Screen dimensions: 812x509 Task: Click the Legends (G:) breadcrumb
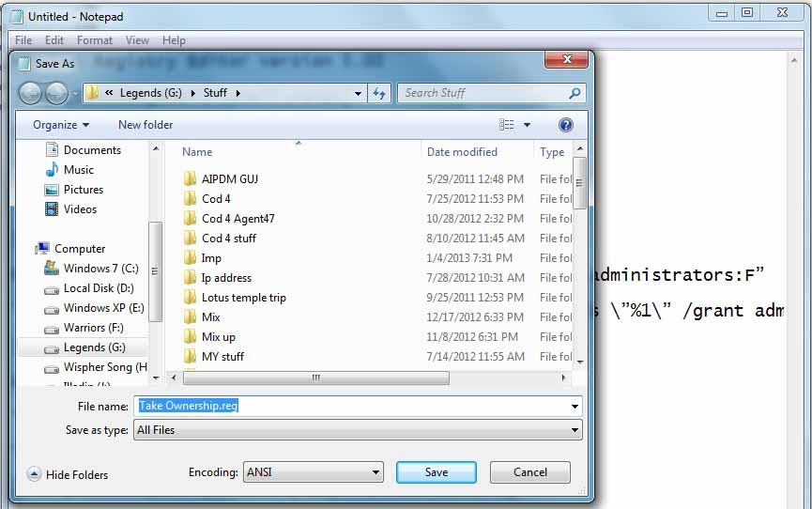(x=151, y=93)
